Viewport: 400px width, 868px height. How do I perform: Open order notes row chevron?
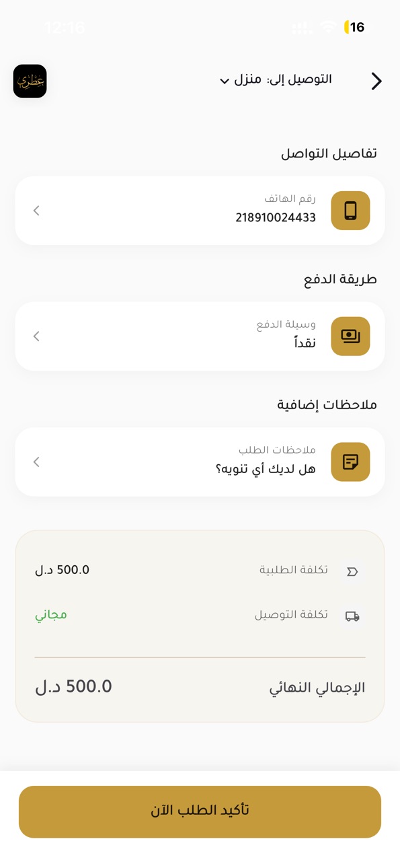click(x=36, y=462)
